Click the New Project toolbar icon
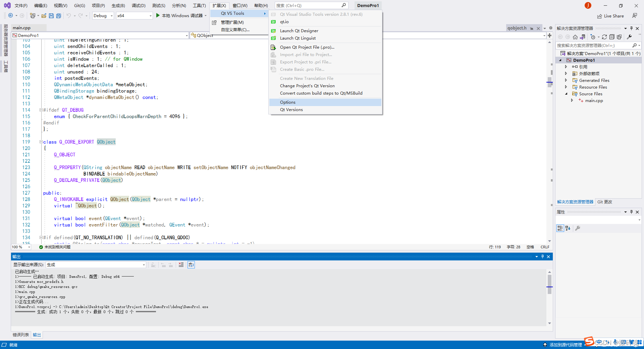Viewport: 644px width, 349px height. 33,15
